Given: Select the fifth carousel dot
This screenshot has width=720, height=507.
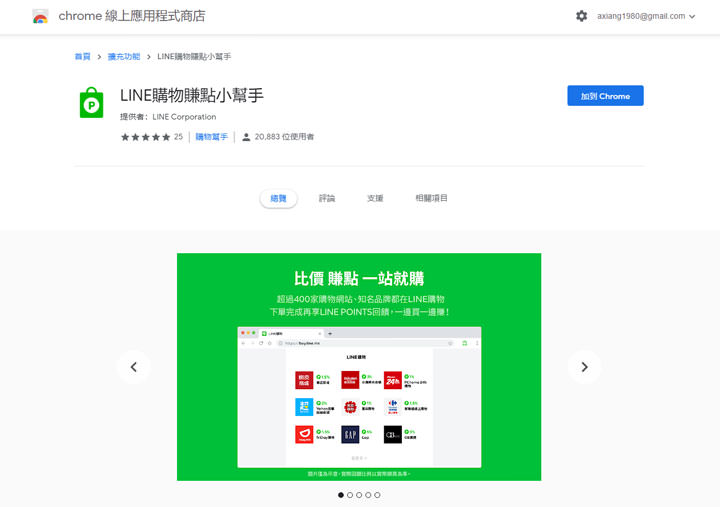Looking at the screenshot, I should 377,495.
